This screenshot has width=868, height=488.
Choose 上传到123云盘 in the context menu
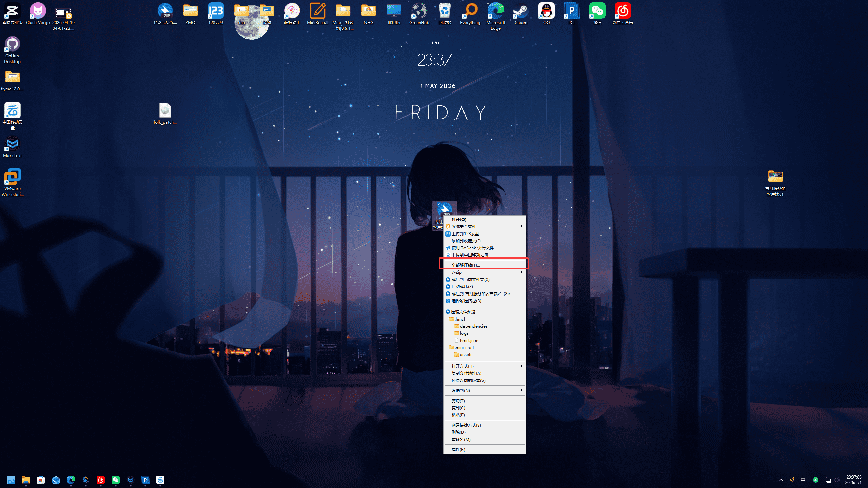click(485, 234)
